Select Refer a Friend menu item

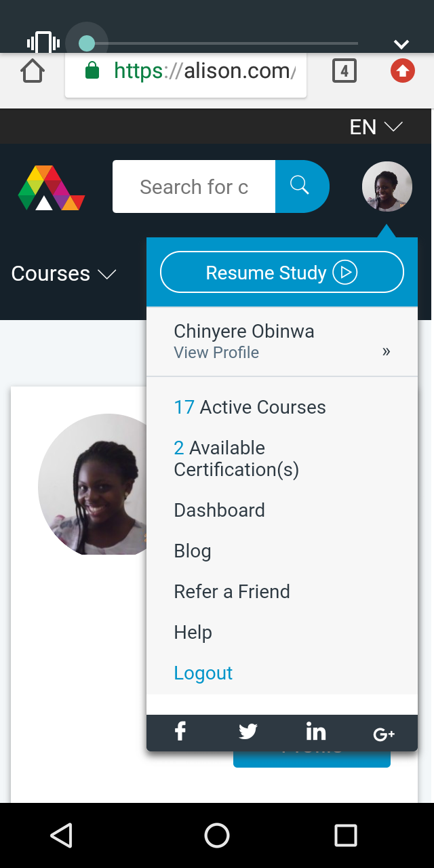point(232,591)
